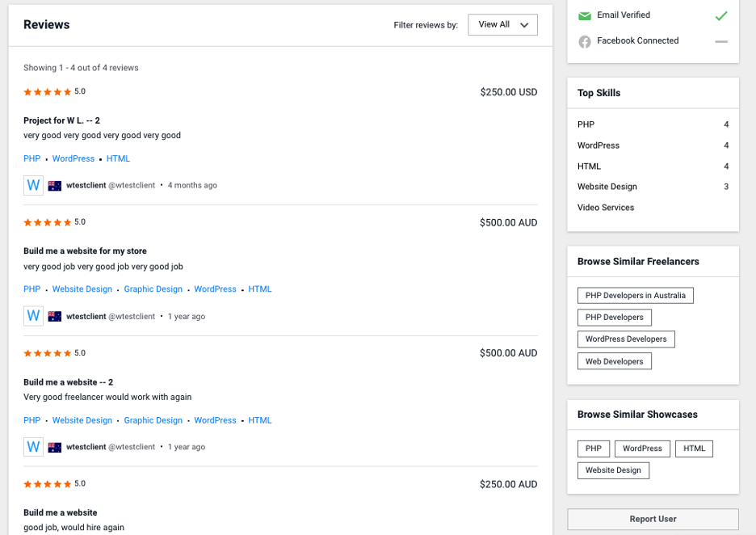
Task: Click the green Email Verified checkmark
Action: tap(721, 15)
